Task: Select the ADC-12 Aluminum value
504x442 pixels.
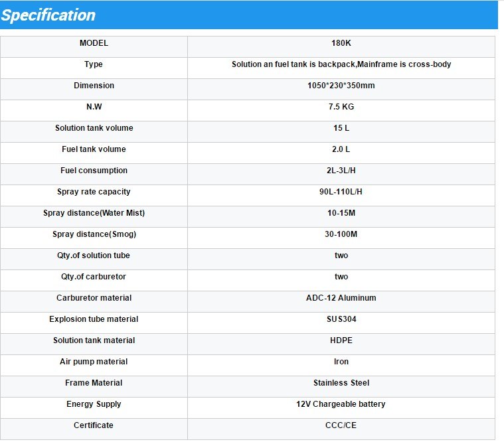Action: point(341,298)
